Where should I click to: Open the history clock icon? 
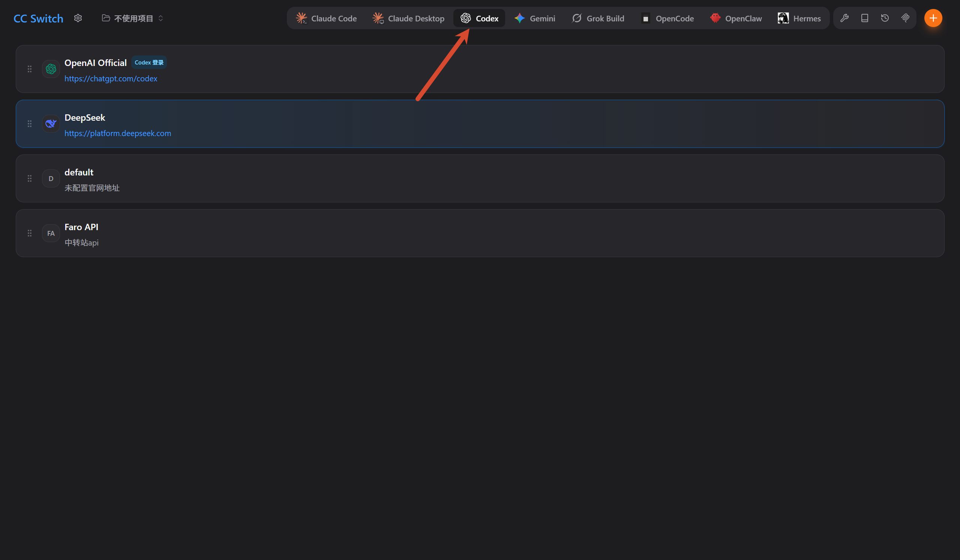click(x=885, y=18)
